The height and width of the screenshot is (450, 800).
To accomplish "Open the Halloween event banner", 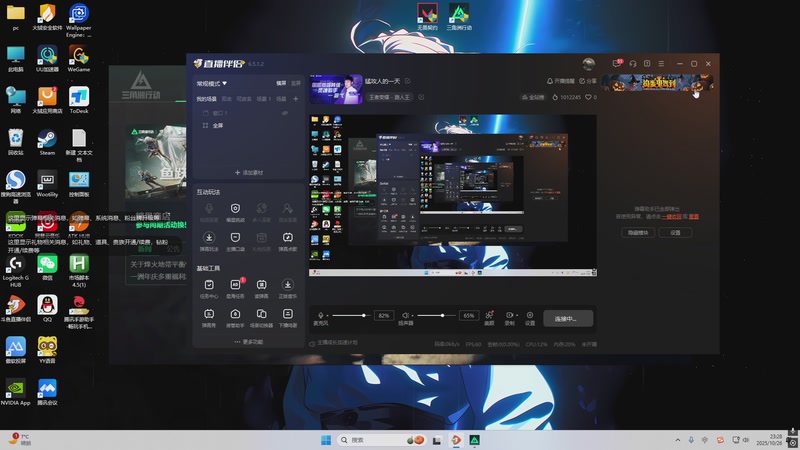I will click(658, 83).
